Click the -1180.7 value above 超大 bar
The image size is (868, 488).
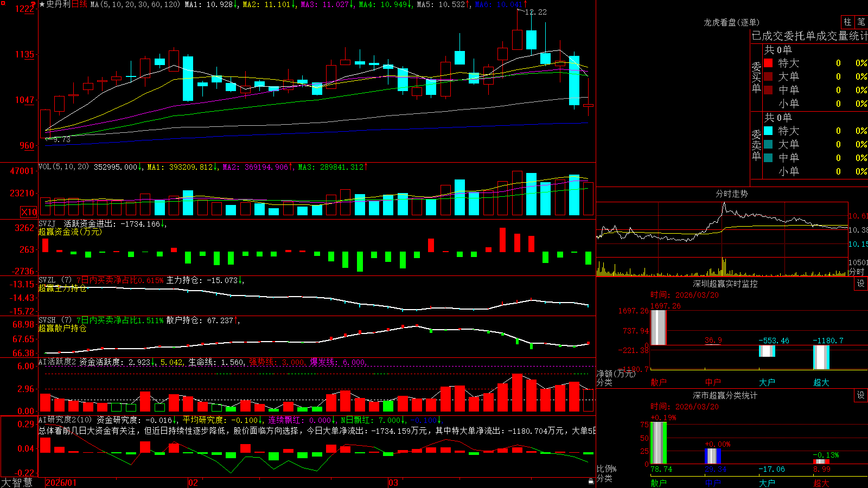point(828,341)
